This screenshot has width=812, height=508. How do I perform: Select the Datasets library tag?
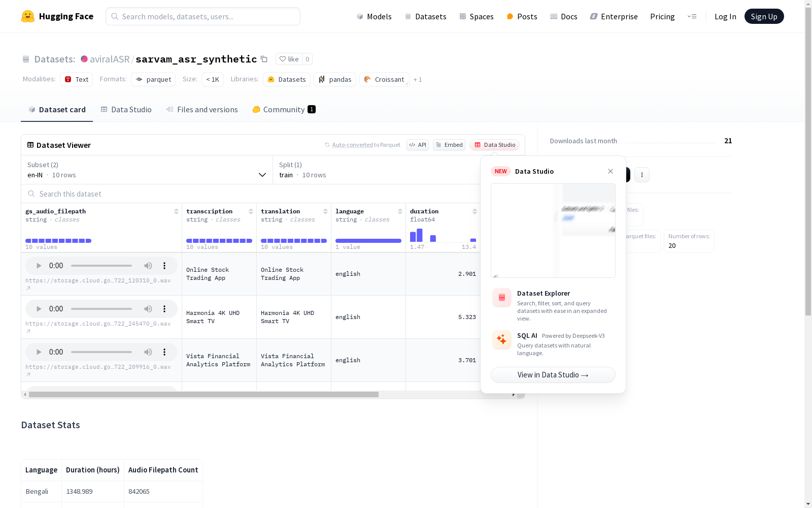pyautogui.click(x=287, y=79)
